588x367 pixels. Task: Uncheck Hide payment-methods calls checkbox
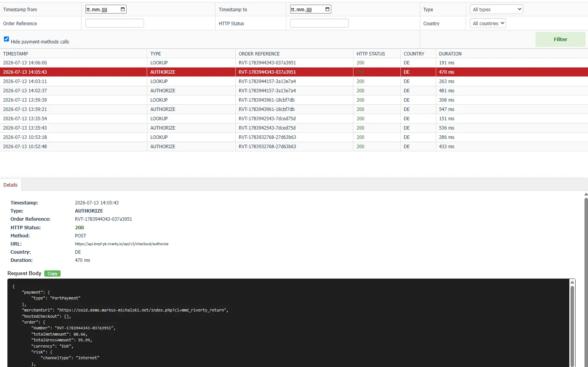point(6,39)
